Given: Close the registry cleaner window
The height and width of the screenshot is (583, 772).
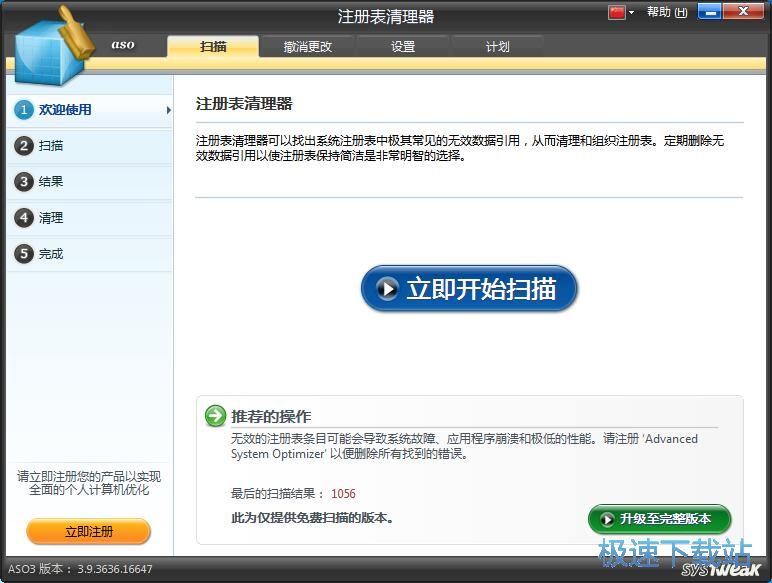Looking at the screenshot, I should point(743,11).
